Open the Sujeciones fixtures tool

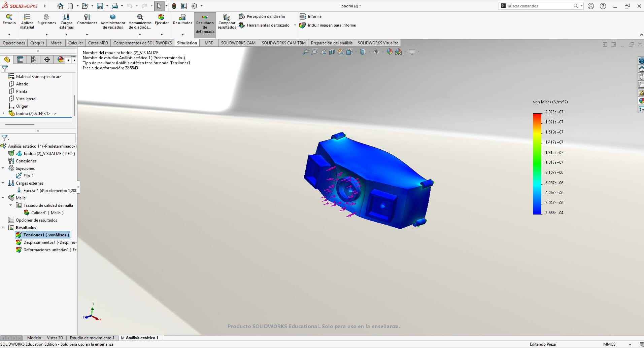[x=46, y=20]
